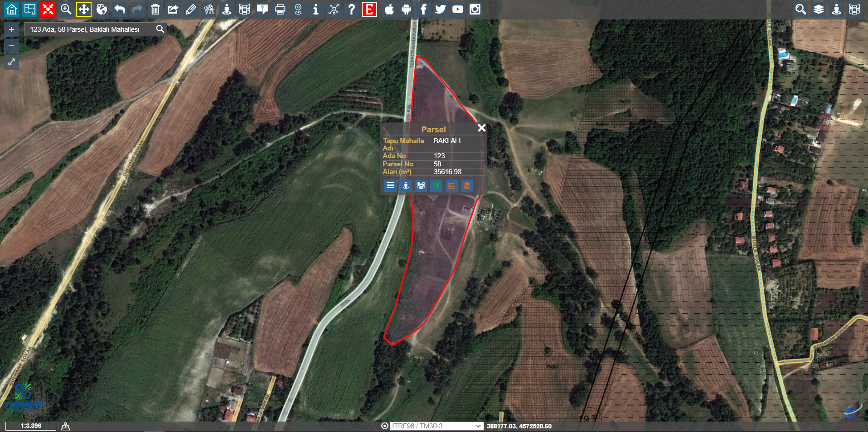Click the undo arrow in the toolbar
The image size is (868, 432).
pyautogui.click(x=120, y=9)
